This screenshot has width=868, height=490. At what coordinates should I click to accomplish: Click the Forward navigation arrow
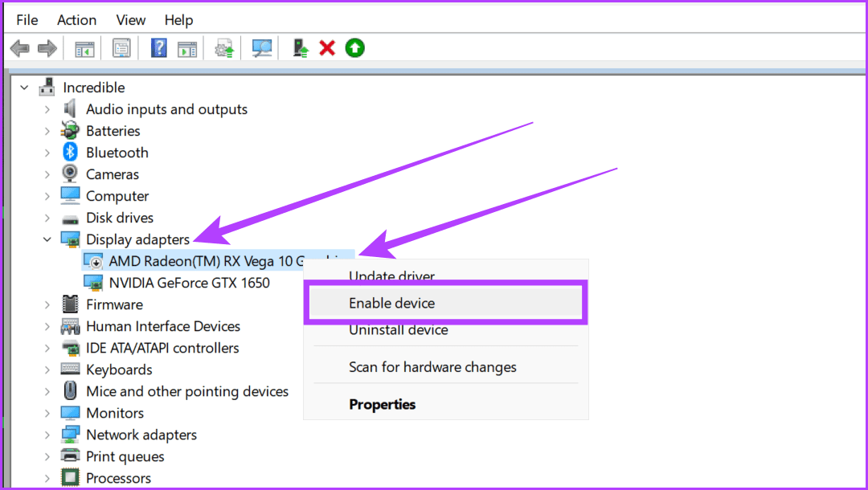click(47, 47)
